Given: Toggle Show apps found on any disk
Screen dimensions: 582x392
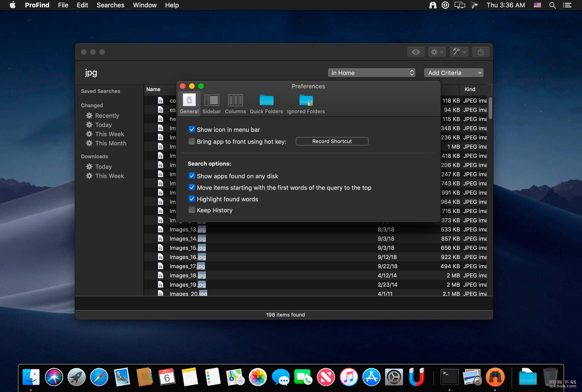Looking at the screenshot, I should pyautogui.click(x=192, y=176).
